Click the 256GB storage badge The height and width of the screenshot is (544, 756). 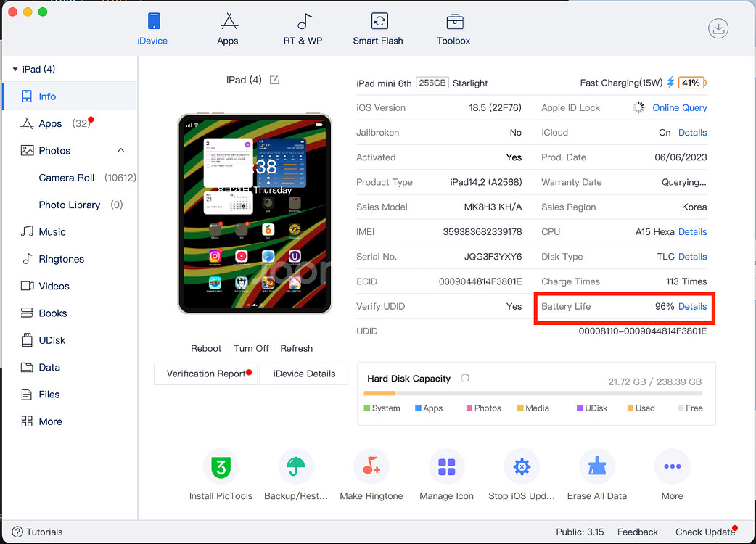(432, 83)
